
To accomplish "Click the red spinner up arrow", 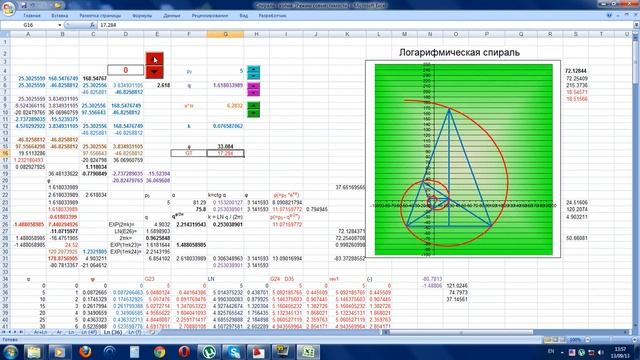I will (x=154, y=59).
